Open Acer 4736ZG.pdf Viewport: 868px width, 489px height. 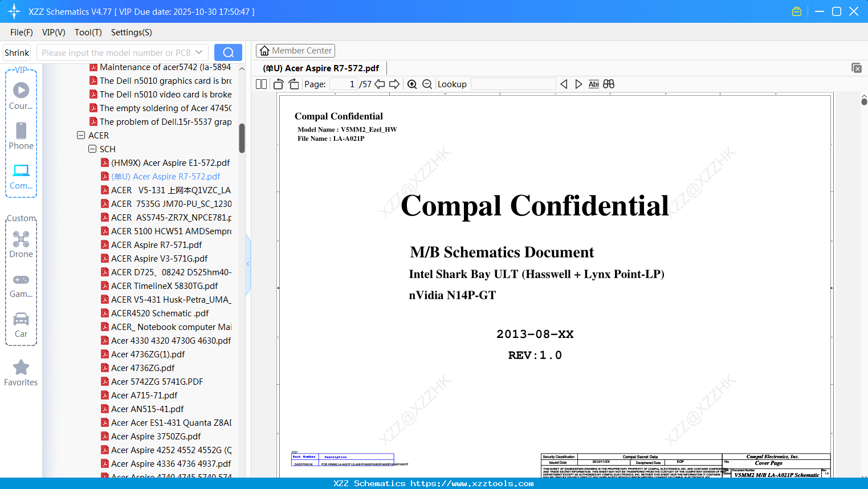tap(142, 368)
